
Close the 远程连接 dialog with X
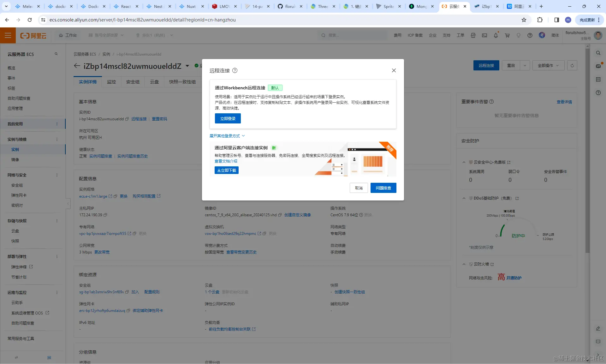pyautogui.click(x=394, y=70)
